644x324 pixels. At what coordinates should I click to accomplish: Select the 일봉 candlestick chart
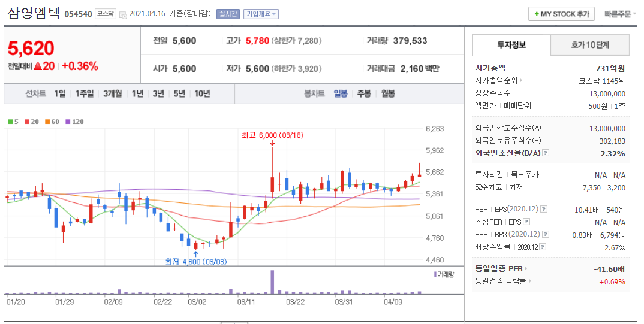(x=341, y=94)
